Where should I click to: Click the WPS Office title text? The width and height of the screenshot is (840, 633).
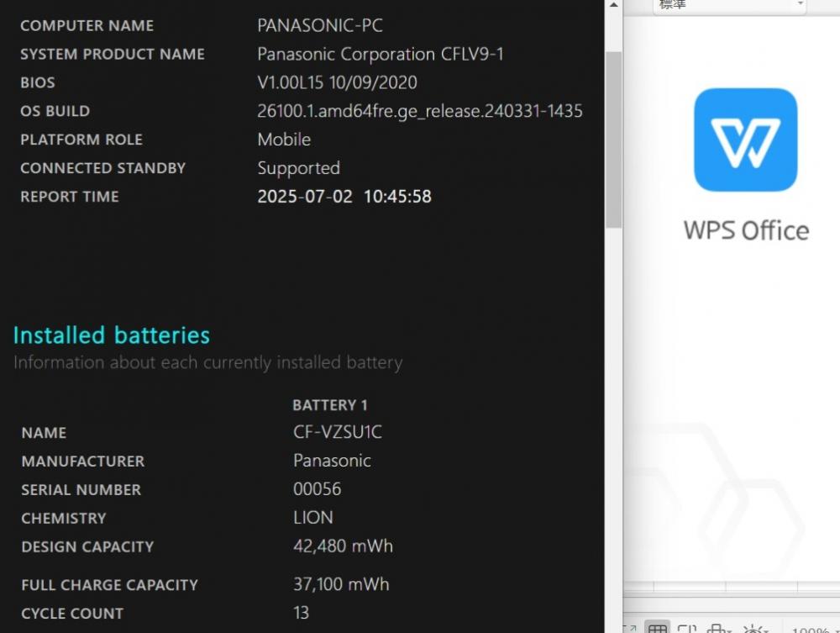click(746, 230)
